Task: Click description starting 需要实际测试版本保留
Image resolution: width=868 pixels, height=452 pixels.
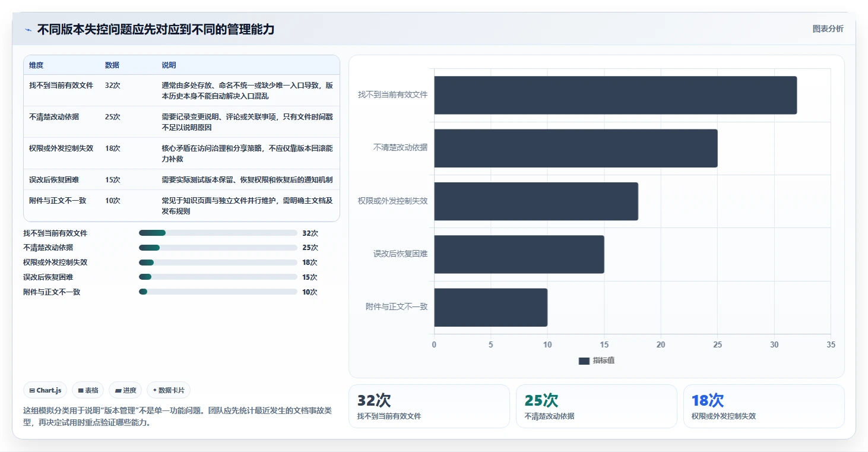Action: [247, 180]
